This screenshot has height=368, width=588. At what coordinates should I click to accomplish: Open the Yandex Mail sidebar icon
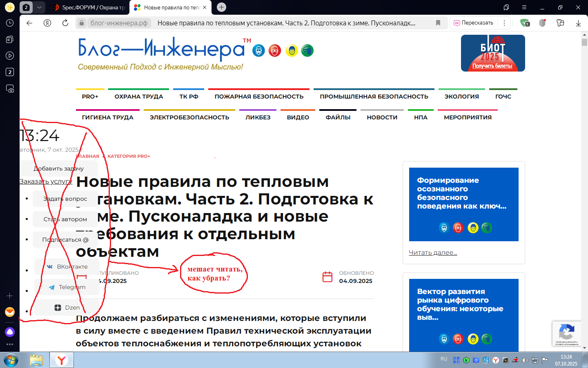point(10,312)
